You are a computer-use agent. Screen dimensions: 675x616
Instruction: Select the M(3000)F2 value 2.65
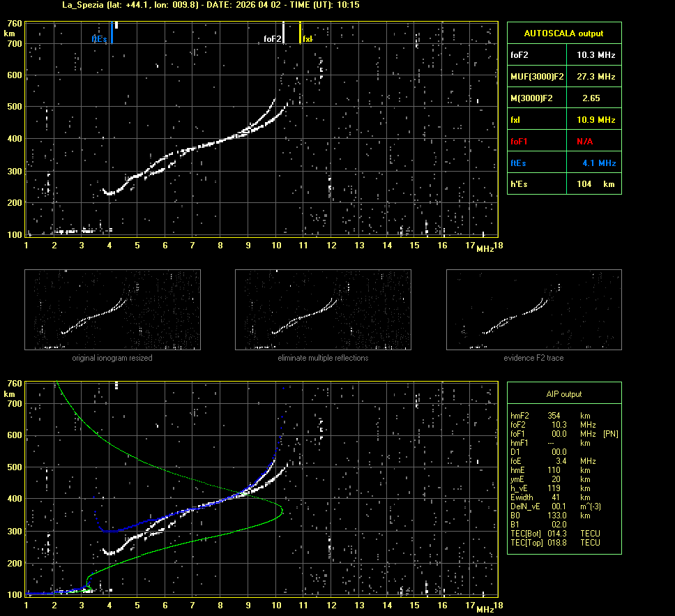coord(591,98)
